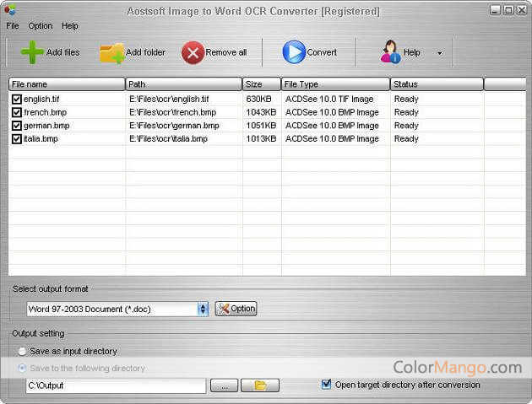Click the browse '...' button
Image resolution: width=532 pixels, height=404 pixels.
(224, 385)
